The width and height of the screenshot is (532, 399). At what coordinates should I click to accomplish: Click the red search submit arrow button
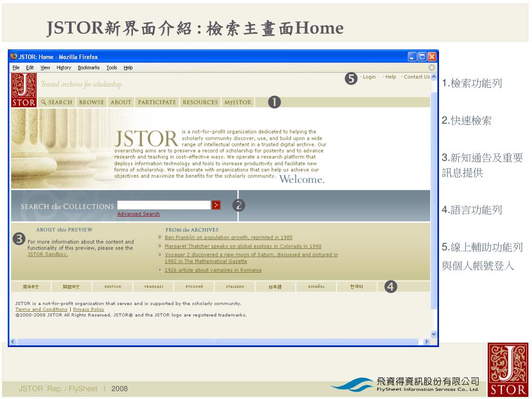pyautogui.click(x=216, y=205)
